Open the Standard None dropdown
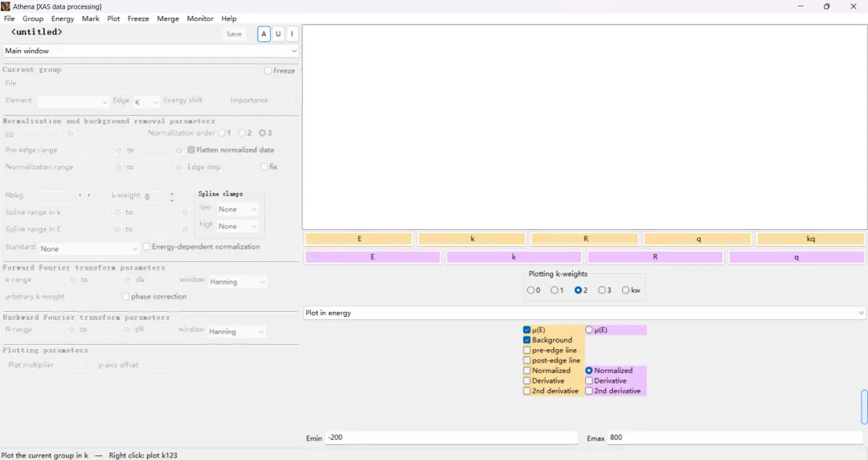The width and height of the screenshot is (868, 460). click(x=88, y=248)
